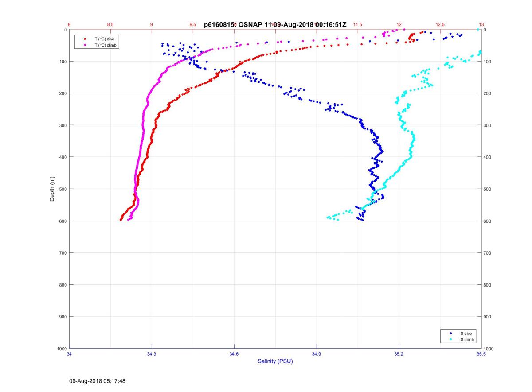
Task: Click the 'Depth (m)' axis label
Action: click(52, 189)
